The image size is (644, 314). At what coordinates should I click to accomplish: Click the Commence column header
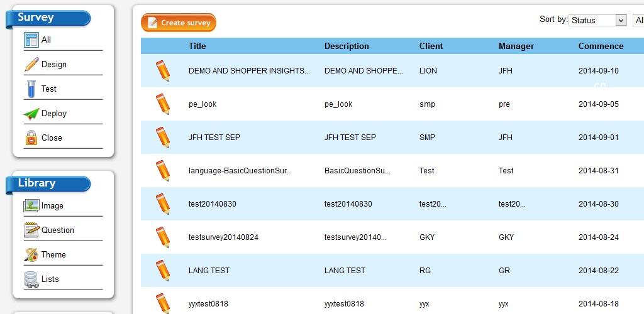click(601, 46)
